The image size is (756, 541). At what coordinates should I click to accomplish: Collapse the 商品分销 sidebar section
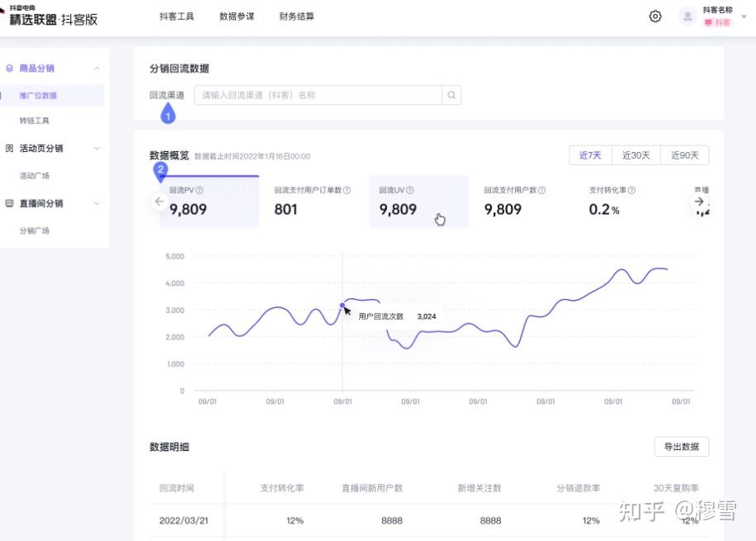(x=97, y=69)
